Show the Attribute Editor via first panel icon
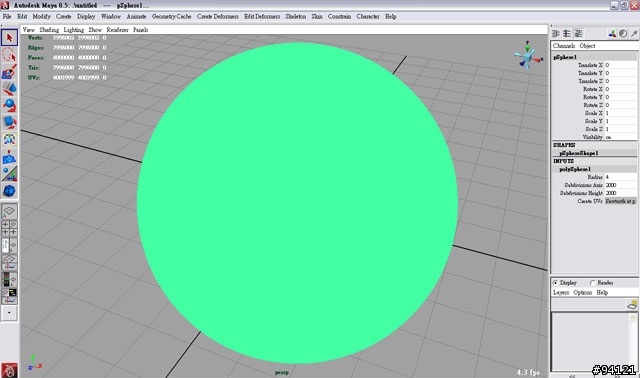This screenshot has width=640, height=378. pyautogui.click(x=556, y=33)
